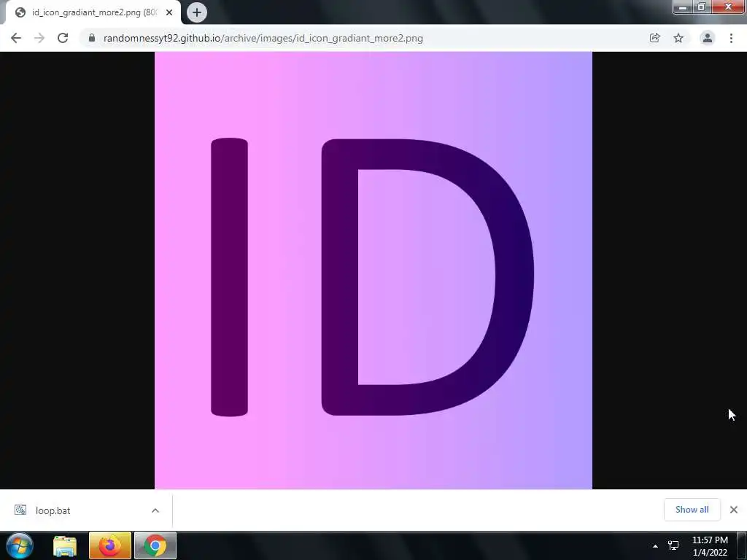This screenshot has height=560, width=747.
Task: Switch to Chrome in the taskbar
Action: point(155,545)
